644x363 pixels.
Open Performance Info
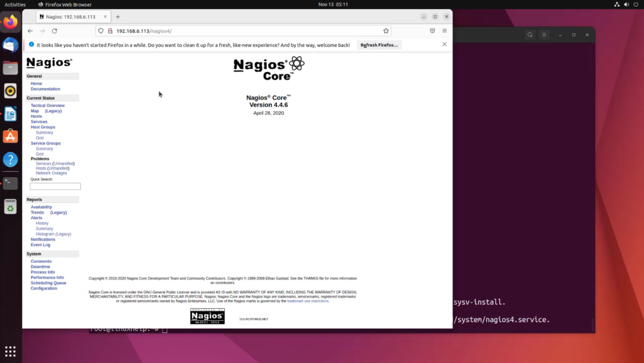[47, 278]
